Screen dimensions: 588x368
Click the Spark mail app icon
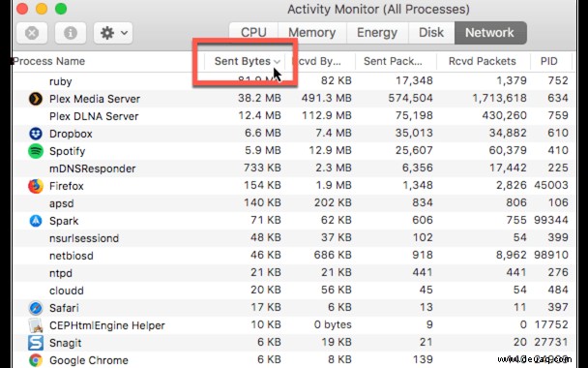tap(36, 221)
